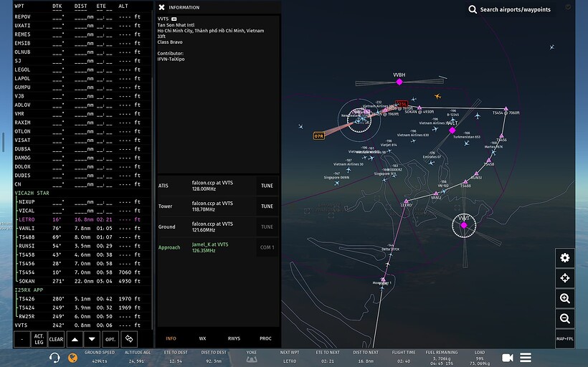Switch to the PROC tab

[x=265, y=338]
